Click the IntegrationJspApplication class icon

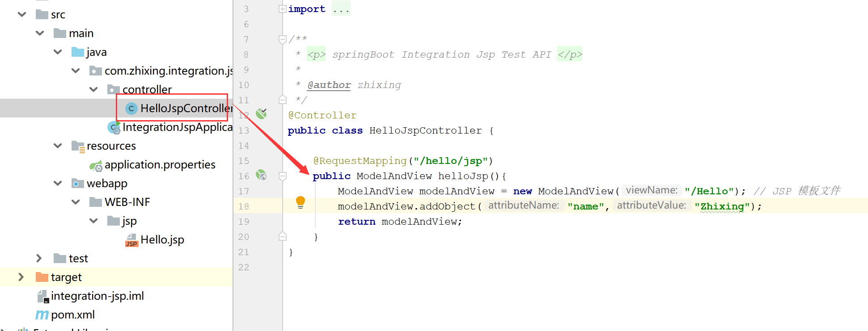point(114,128)
